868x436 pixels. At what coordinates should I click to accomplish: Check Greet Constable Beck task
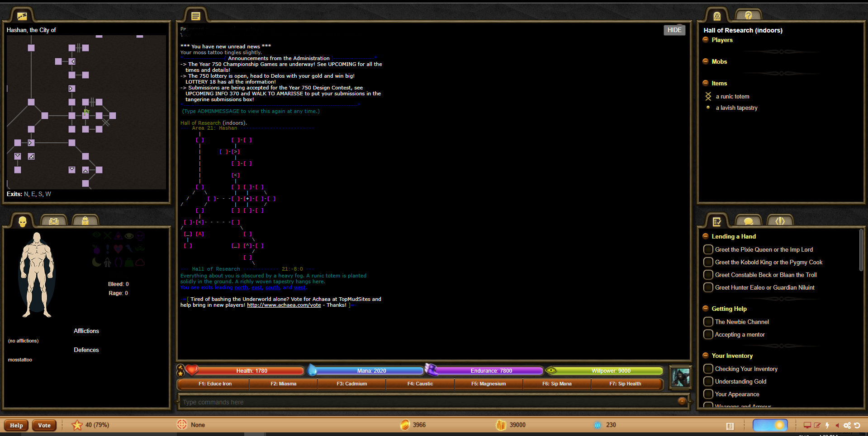708,275
